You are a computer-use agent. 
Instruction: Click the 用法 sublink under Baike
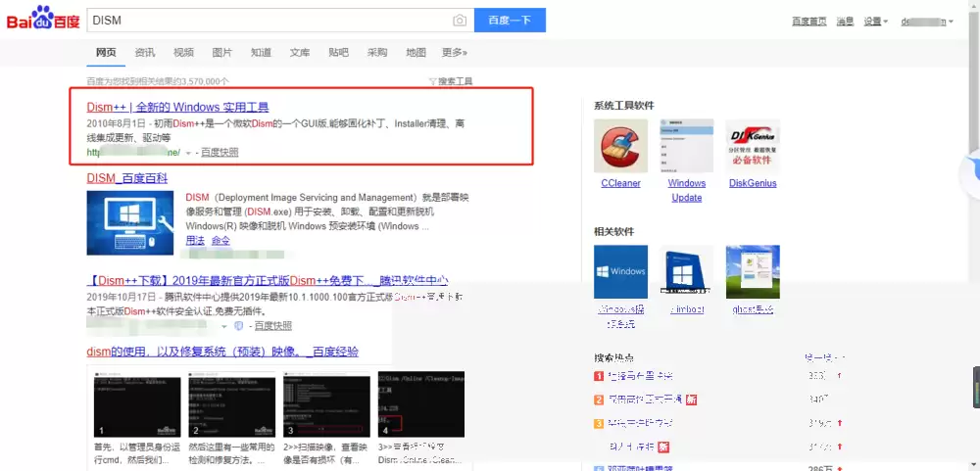[x=195, y=241]
